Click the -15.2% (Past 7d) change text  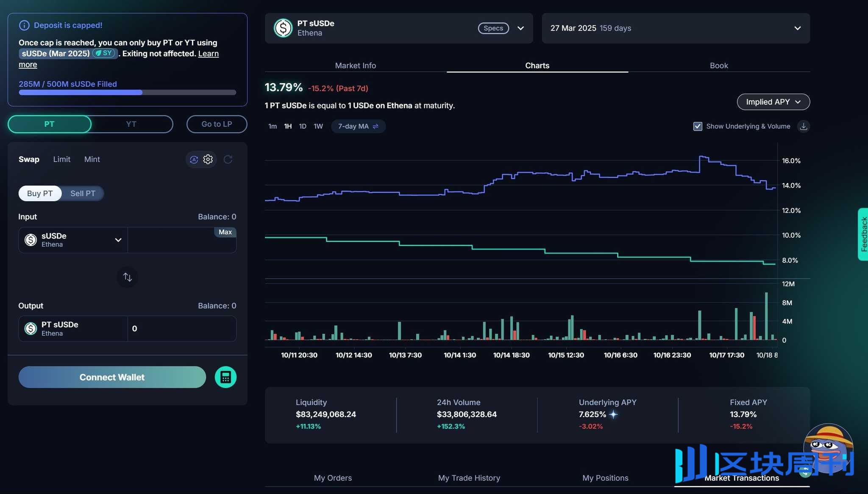[338, 89]
